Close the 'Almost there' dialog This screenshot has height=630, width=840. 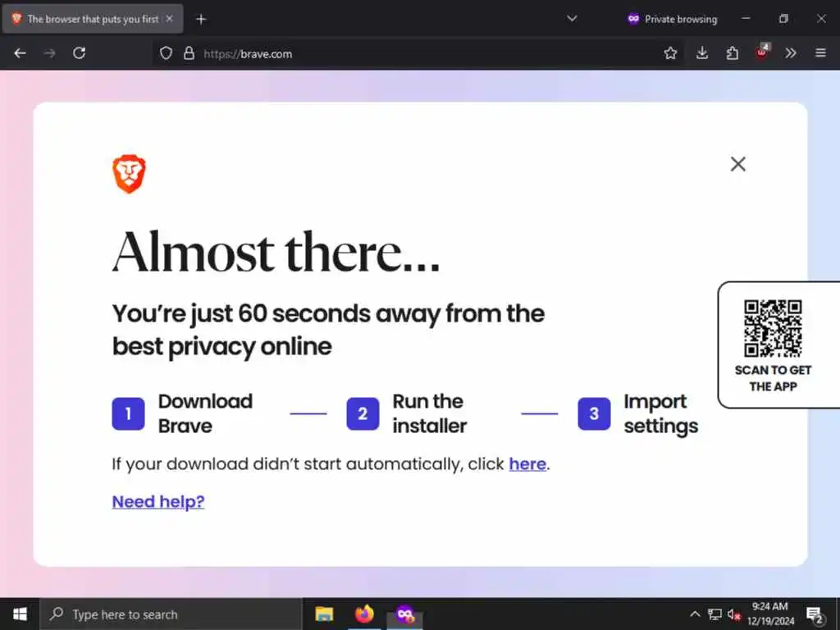tap(737, 164)
